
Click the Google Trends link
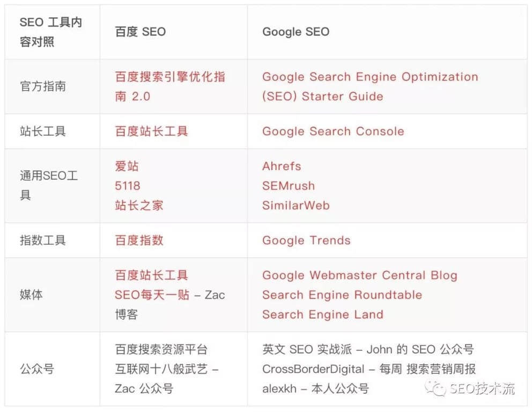(306, 240)
